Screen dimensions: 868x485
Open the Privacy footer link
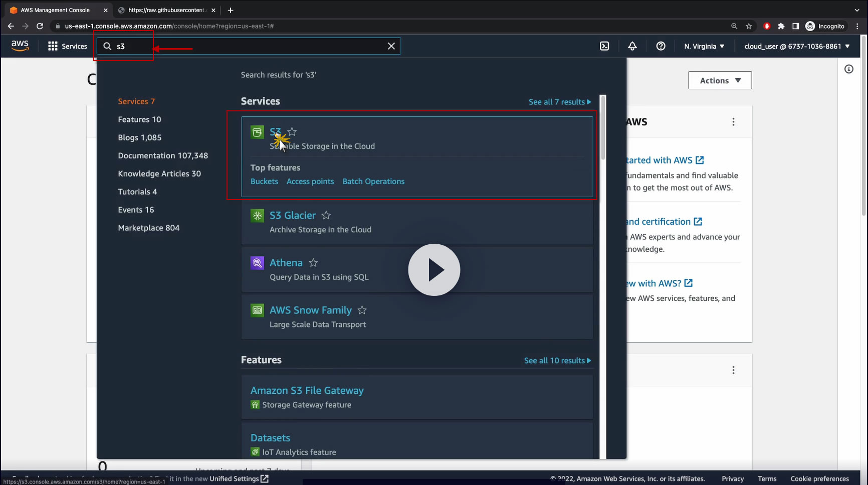pyautogui.click(x=733, y=479)
